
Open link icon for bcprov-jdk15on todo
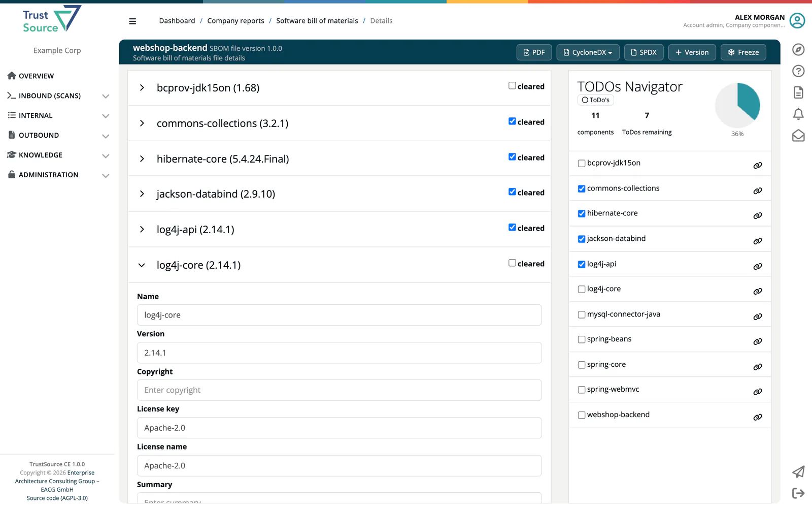pos(758,166)
